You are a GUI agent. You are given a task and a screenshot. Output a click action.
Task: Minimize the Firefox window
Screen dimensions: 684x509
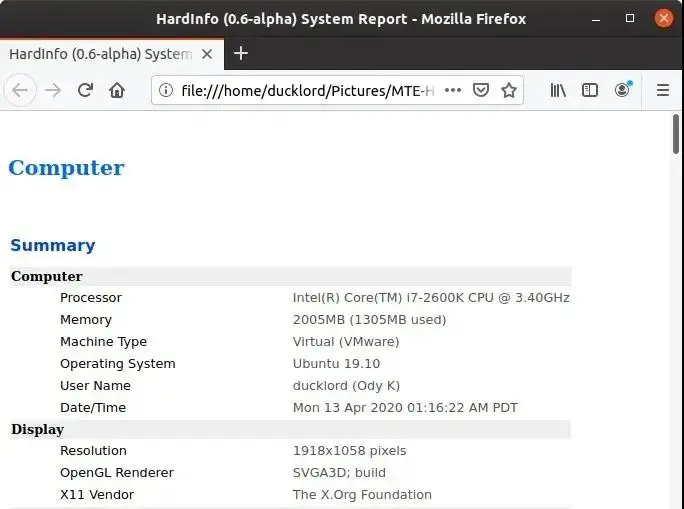[596, 19]
